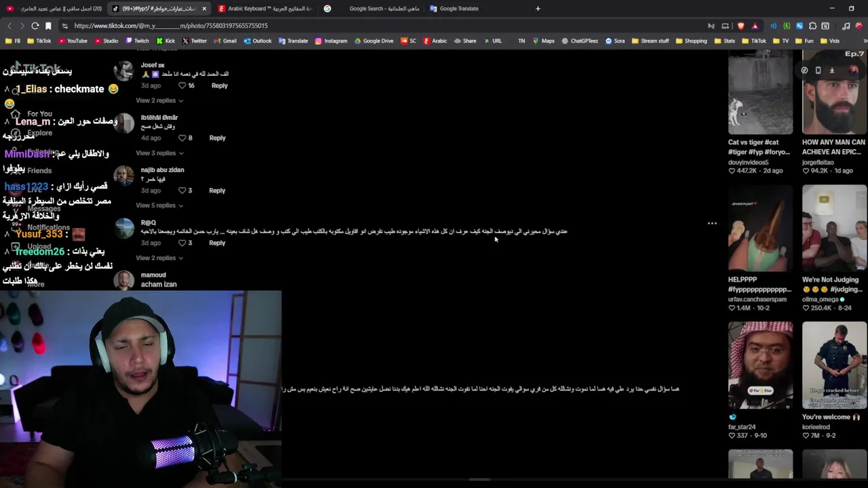Open the Outlook bookmark
This screenshot has height=488, width=868.
(257, 41)
